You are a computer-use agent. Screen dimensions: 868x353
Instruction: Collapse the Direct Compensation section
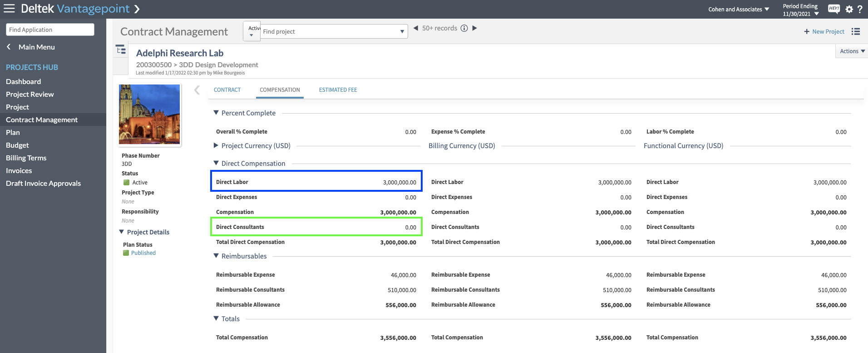tap(216, 163)
